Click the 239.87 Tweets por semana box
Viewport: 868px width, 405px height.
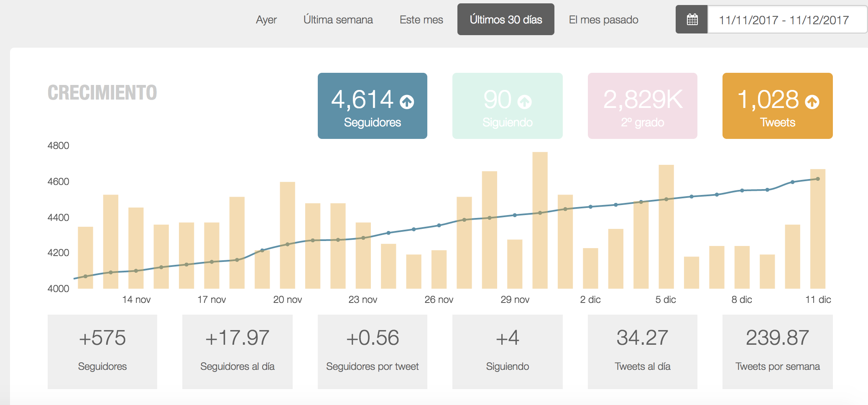pyautogui.click(x=778, y=352)
